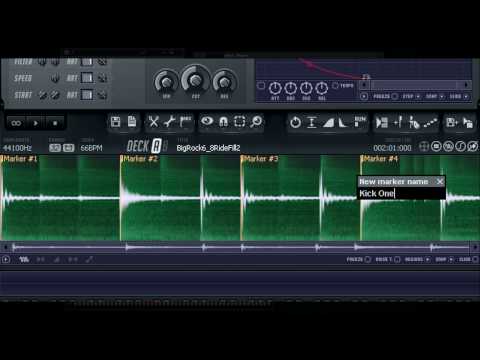Image resolution: width=480 pixels, height=360 pixels.
Task: Click waveform overview right scroll arrow
Action: click(475, 247)
